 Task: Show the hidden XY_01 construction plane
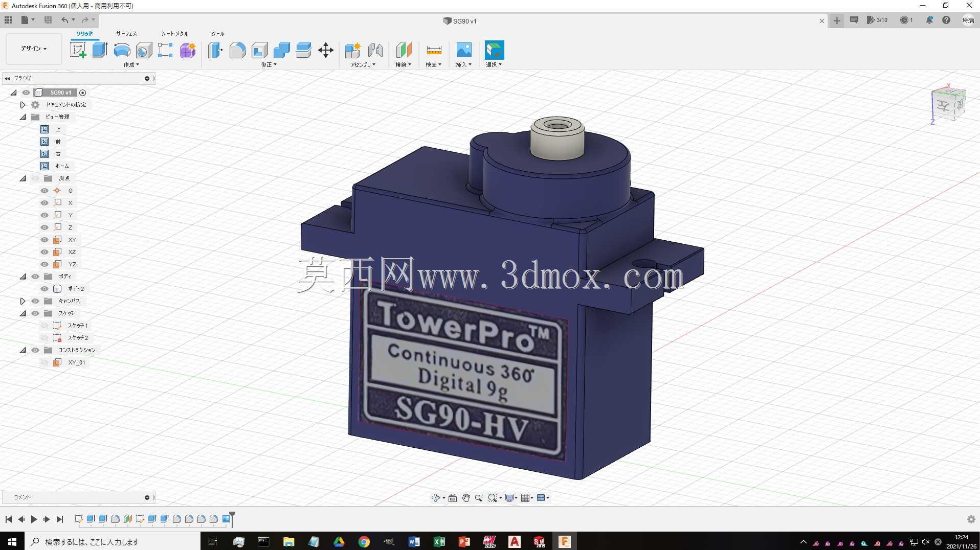tap(44, 362)
